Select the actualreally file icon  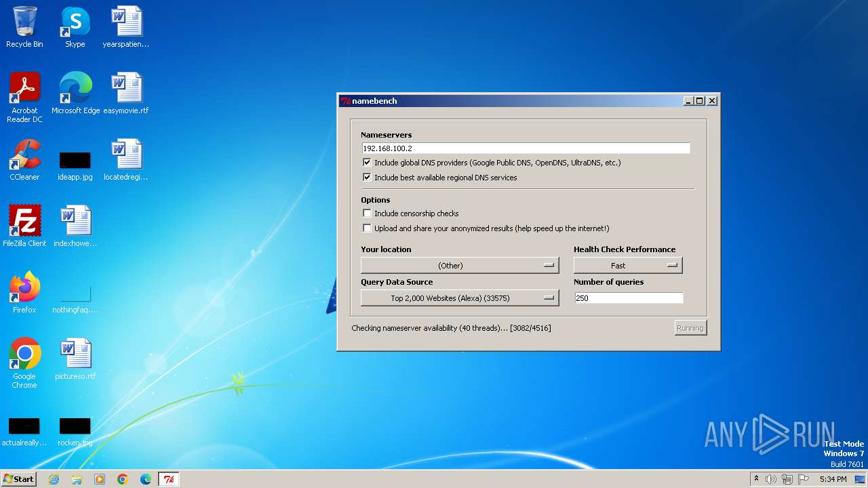[x=24, y=431]
